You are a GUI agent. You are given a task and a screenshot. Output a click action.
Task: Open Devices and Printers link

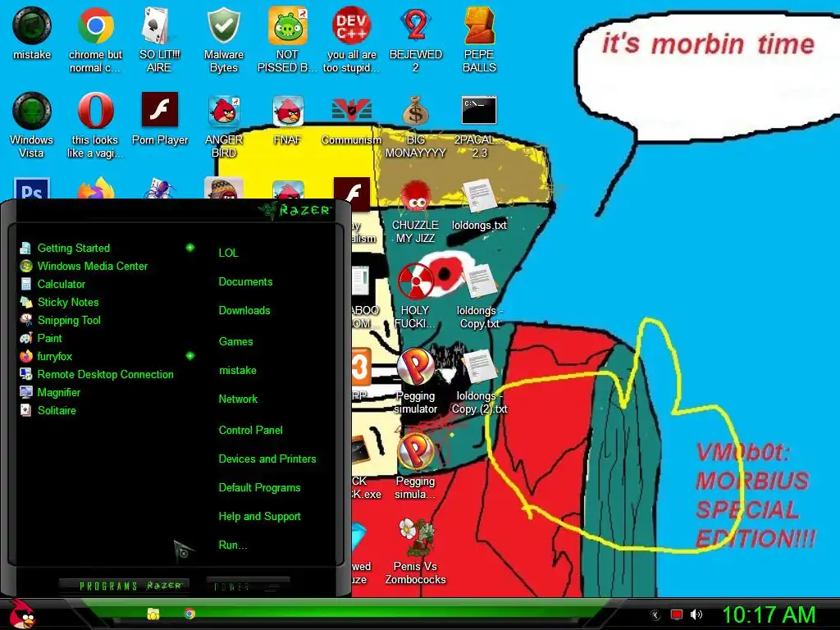(x=267, y=459)
